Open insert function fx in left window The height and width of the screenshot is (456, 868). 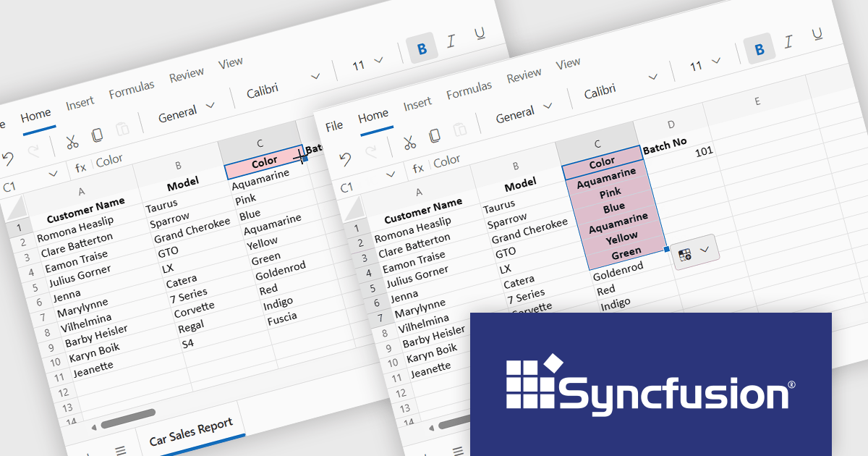pos(80,167)
